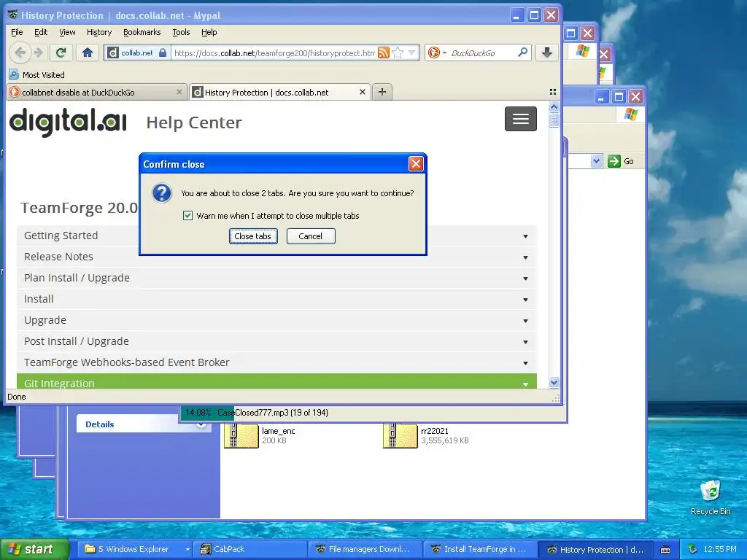Open the home page via house icon
Screen dimensions: 747x560
coord(88,52)
